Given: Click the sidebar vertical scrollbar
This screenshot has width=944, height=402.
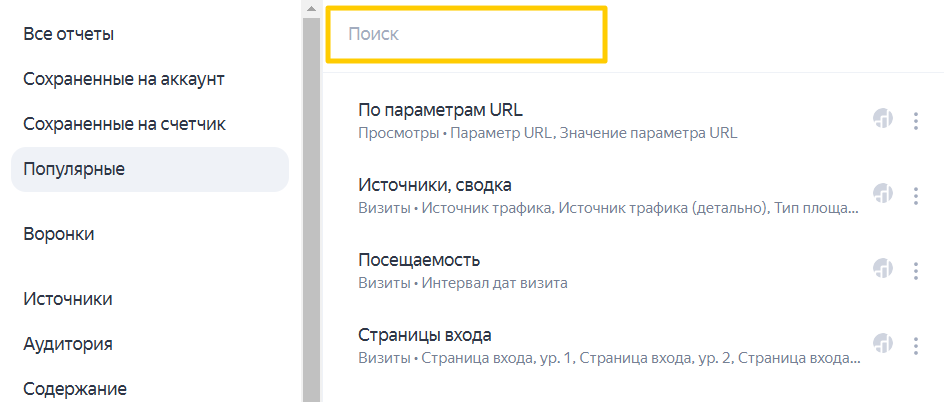Looking at the screenshot, I should click(x=311, y=200).
